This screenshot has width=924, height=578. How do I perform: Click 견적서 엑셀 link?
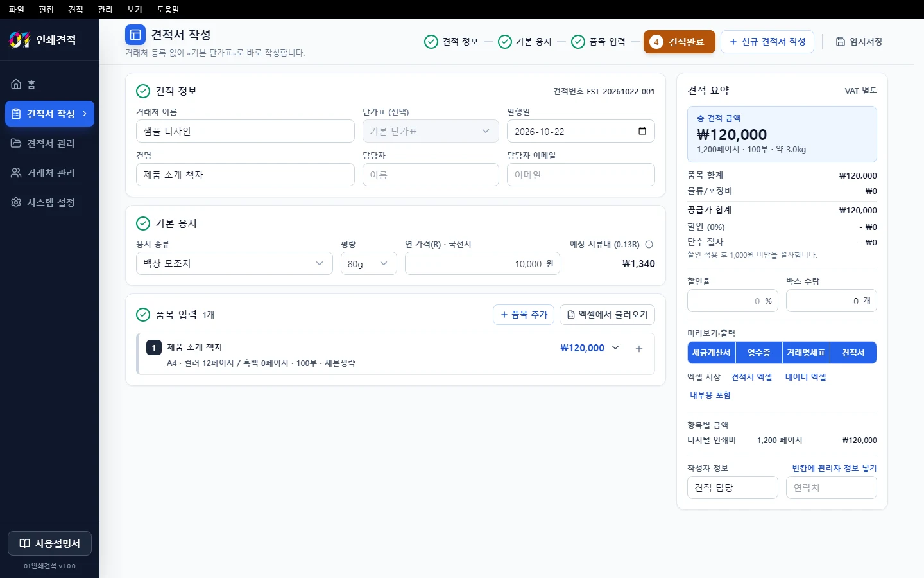click(x=751, y=377)
